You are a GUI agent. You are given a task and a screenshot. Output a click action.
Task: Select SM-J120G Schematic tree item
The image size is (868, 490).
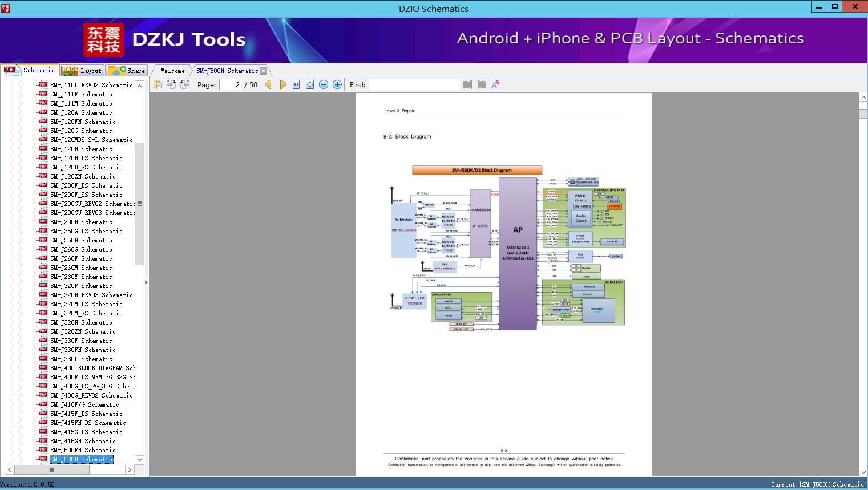81,131
